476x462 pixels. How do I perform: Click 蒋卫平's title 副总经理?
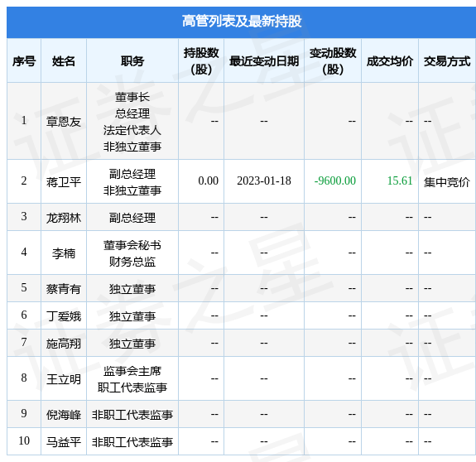pos(132,174)
